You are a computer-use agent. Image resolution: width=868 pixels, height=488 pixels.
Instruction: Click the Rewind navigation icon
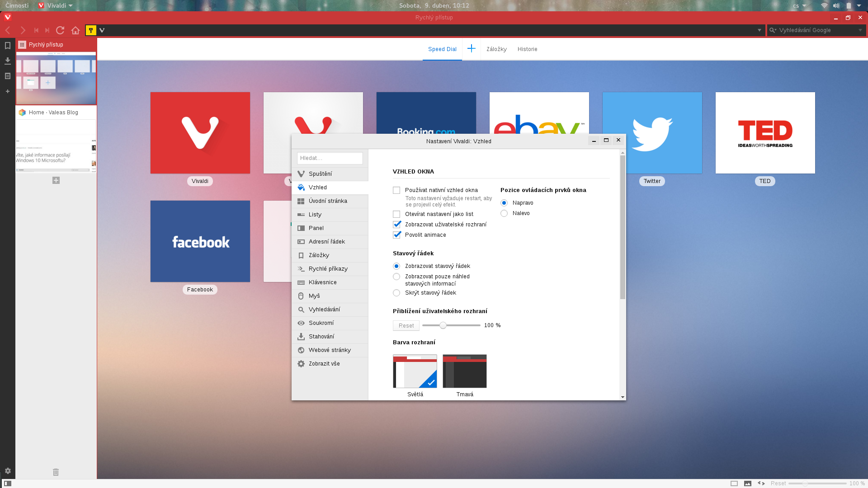[37, 30]
